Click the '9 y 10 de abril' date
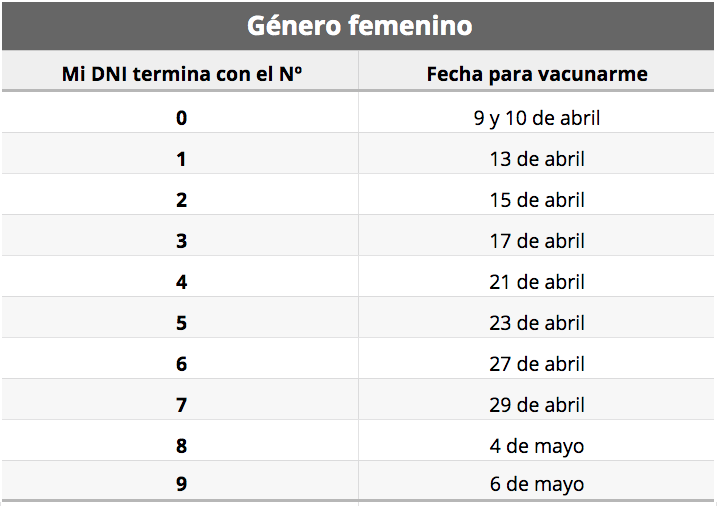717x506 pixels. pos(537,118)
